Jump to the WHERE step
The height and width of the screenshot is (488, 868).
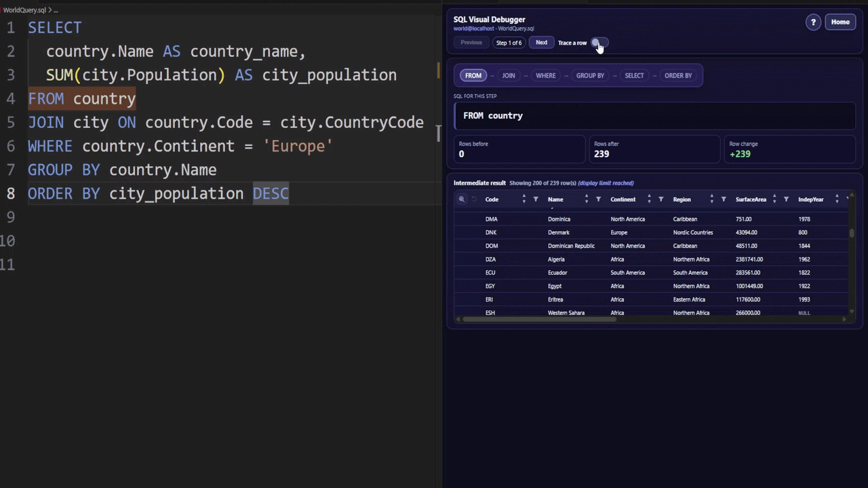[546, 75]
